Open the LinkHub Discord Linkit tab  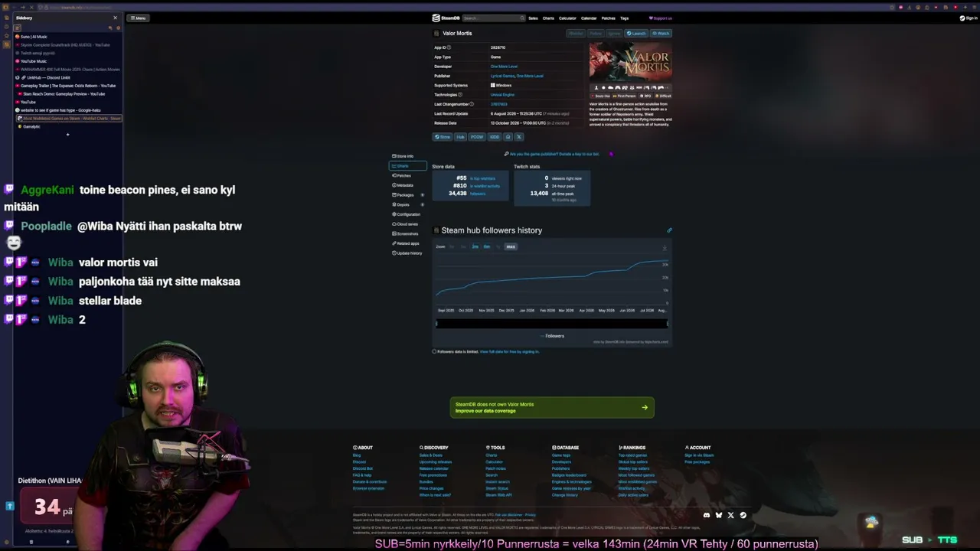click(67, 77)
